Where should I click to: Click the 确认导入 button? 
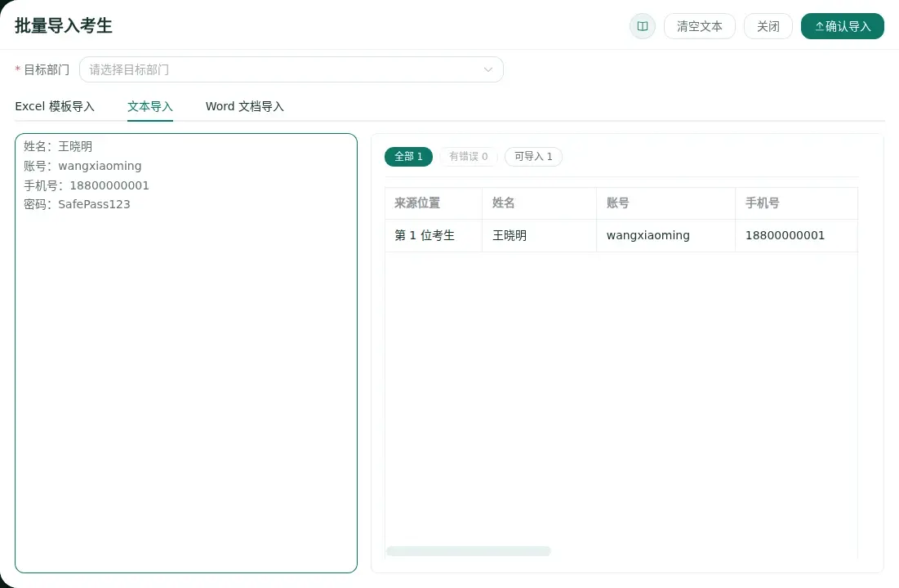pos(842,26)
